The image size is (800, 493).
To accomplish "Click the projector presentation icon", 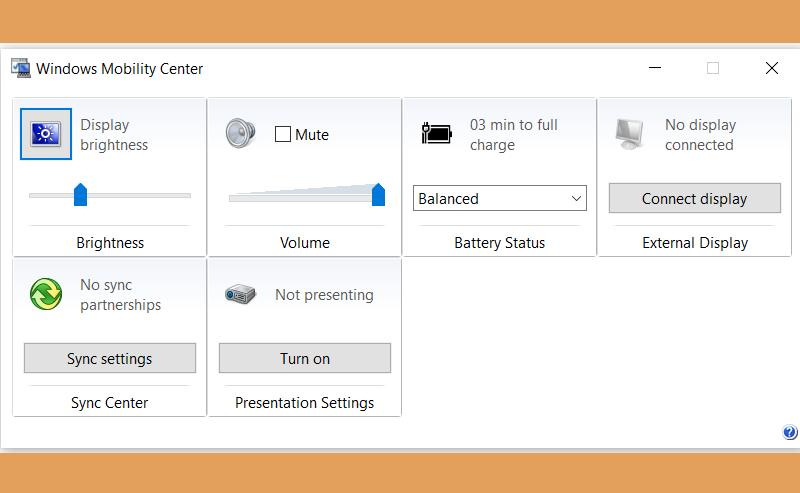I will (240, 294).
